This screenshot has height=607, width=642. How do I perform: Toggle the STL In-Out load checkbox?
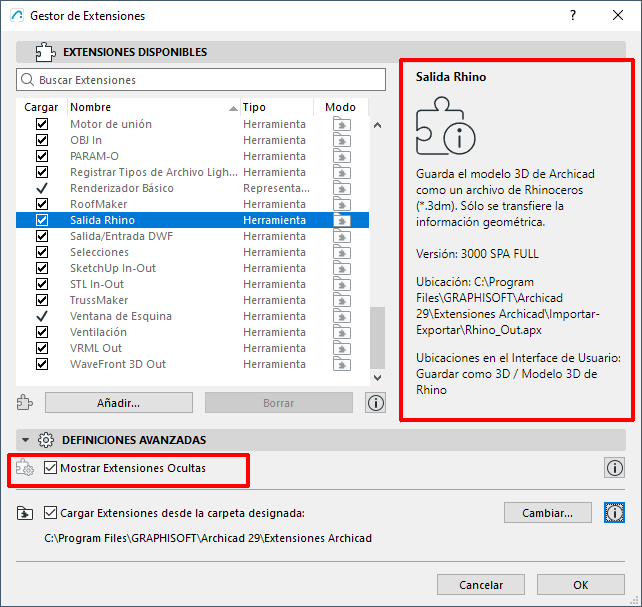coord(42,284)
